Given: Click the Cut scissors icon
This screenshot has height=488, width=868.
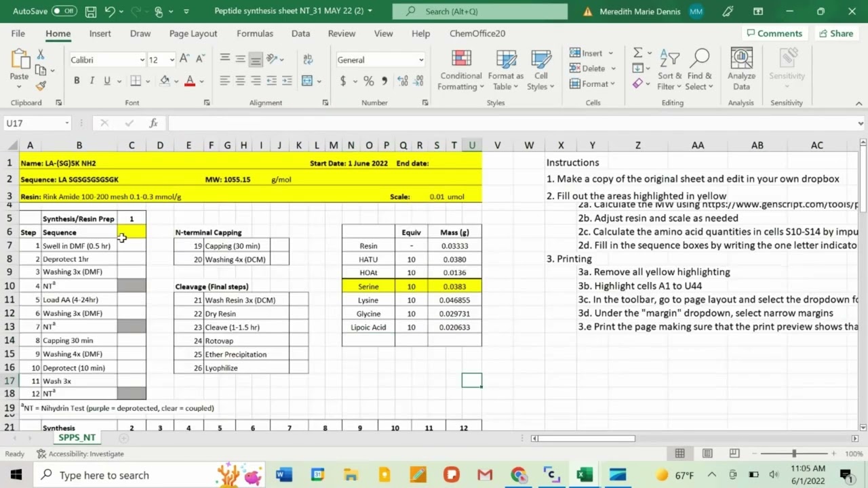Looking at the screenshot, I should click(x=41, y=55).
